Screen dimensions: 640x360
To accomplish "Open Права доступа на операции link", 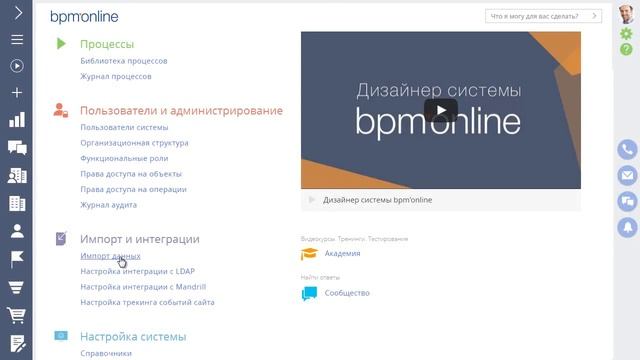I will [x=133, y=189].
